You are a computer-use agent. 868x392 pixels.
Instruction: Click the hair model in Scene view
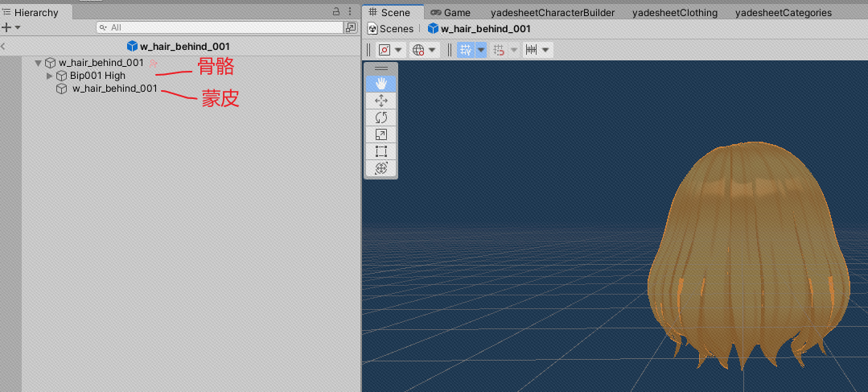(748, 254)
